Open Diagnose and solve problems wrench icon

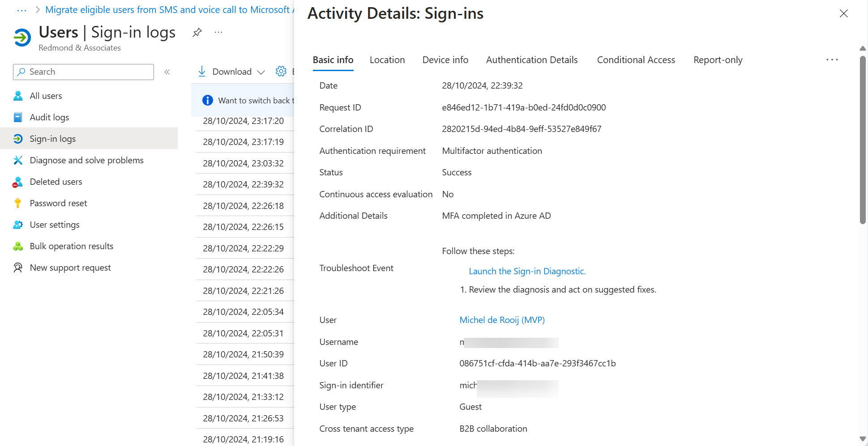pyautogui.click(x=18, y=160)
